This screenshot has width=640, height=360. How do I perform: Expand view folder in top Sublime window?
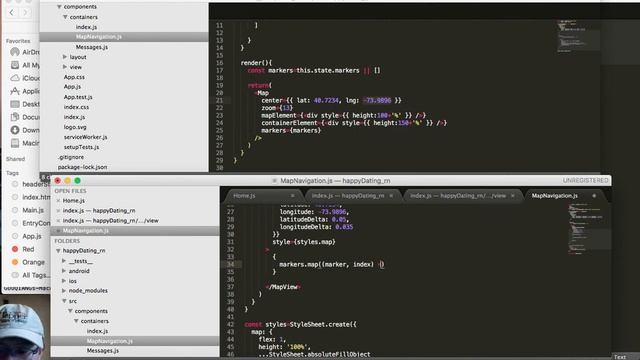pos(65,67)
